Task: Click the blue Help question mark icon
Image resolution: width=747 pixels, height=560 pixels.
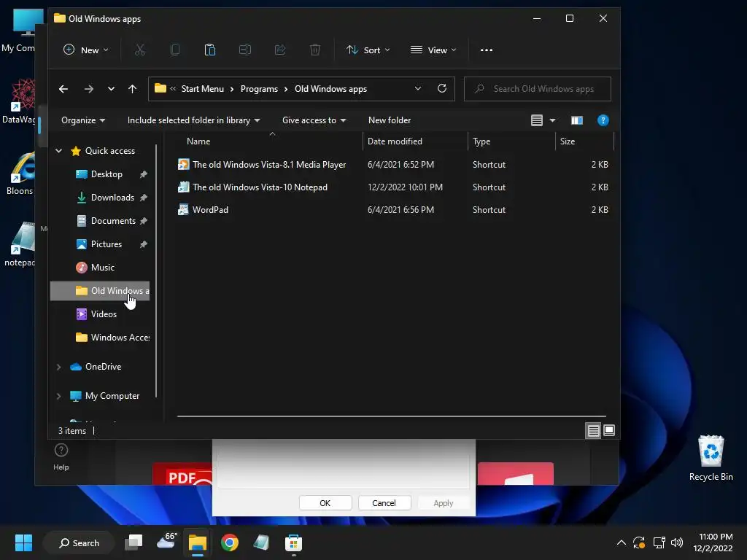Action: (x=603, y=120)
